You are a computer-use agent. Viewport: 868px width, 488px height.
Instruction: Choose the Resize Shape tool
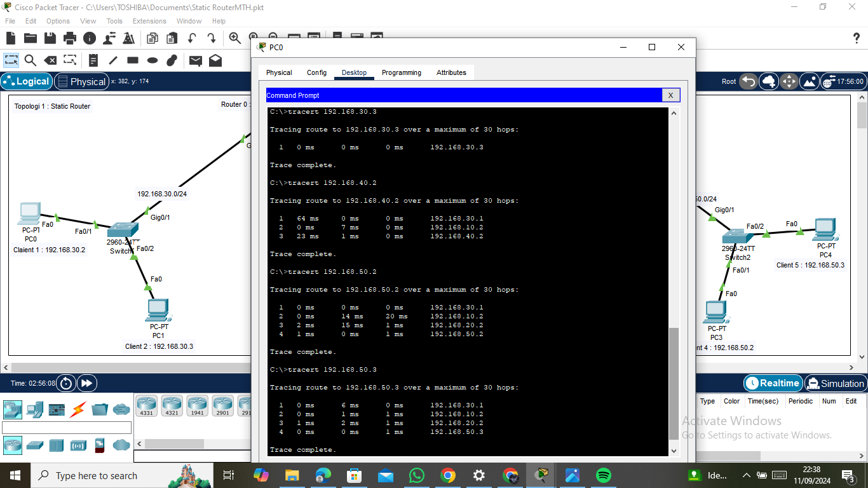click(x=70, y=60)
